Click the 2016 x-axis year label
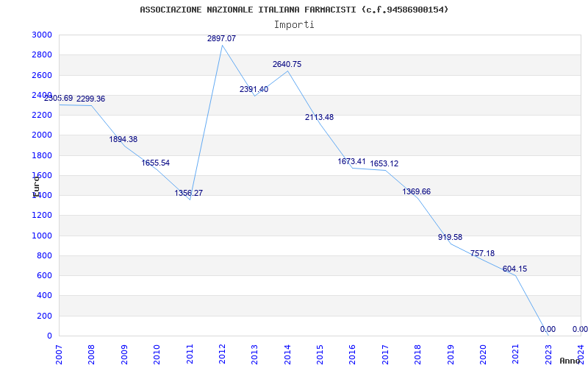Screen dimensions: 588x368 353,354
